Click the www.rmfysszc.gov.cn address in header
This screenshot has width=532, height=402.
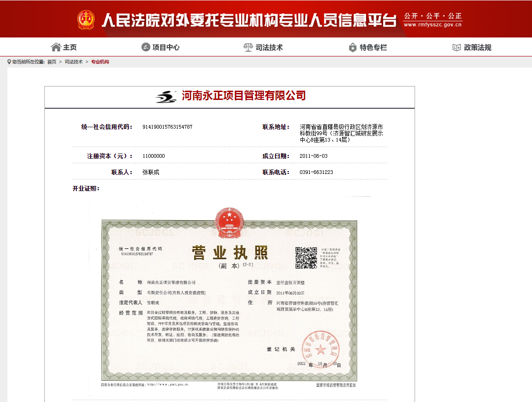pos(432,25)
